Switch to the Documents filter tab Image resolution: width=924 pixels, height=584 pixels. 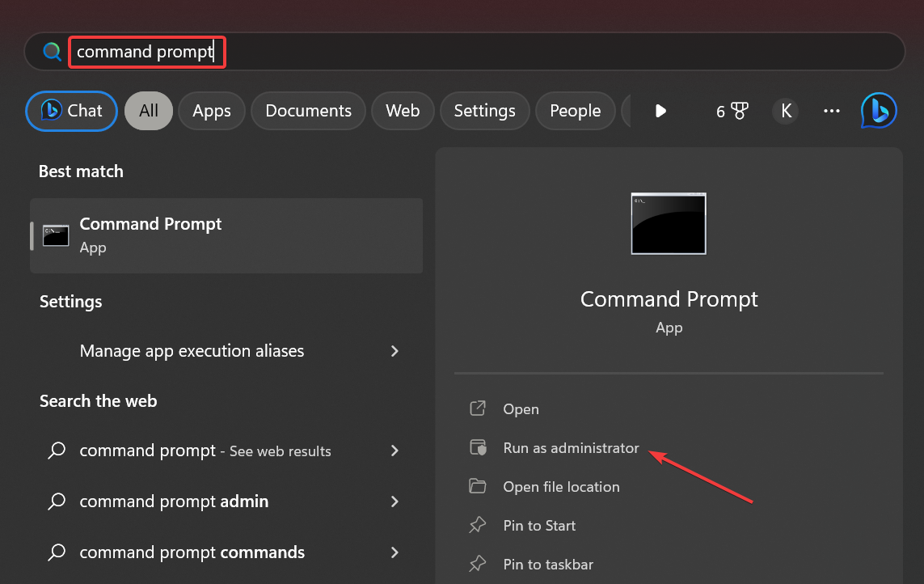(x=308, y=111)
